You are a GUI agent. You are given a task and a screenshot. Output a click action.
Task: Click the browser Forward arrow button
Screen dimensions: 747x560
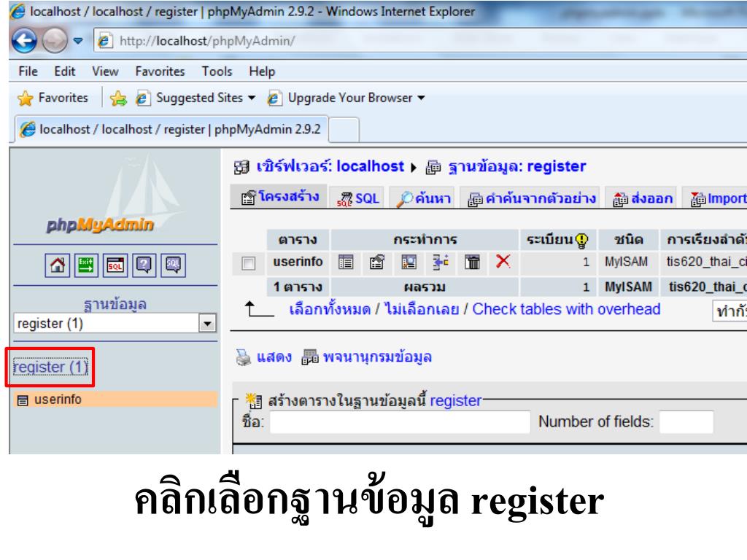tap(54, 41)
